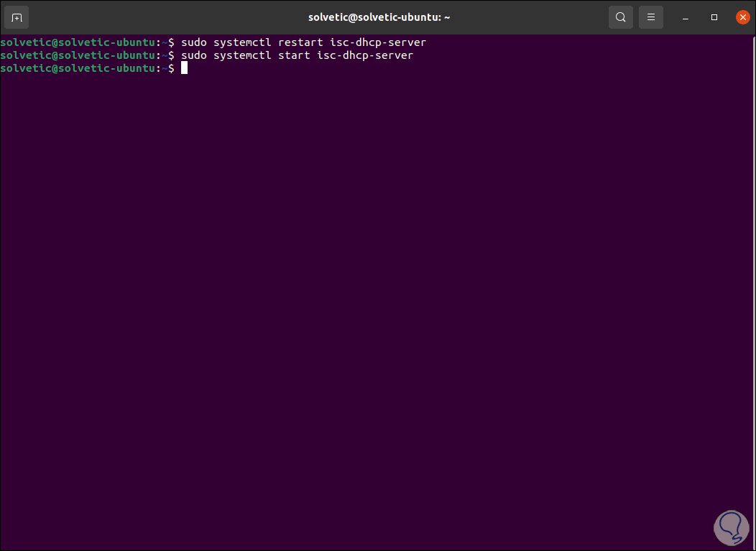This screenshot has height=551, width=756.
Task: Open the terminal search tool
Action: (x=620, y=18)
